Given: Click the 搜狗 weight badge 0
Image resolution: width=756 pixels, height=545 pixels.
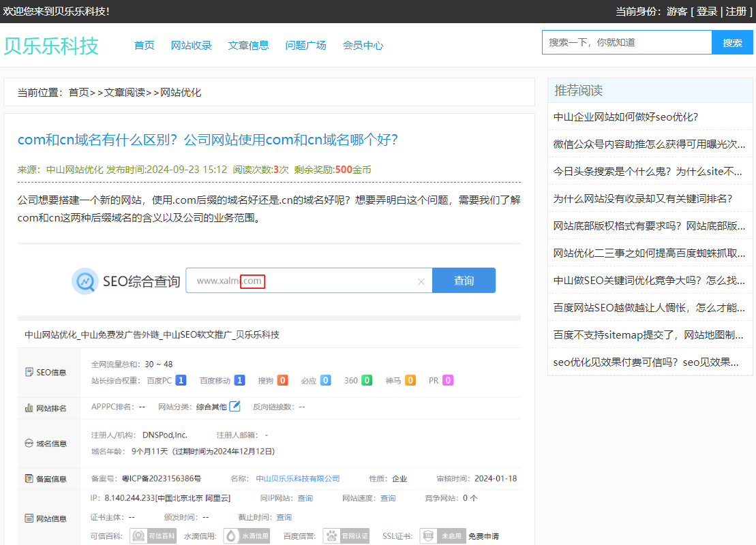Looking at the screenshot, I should click(282, 380).
